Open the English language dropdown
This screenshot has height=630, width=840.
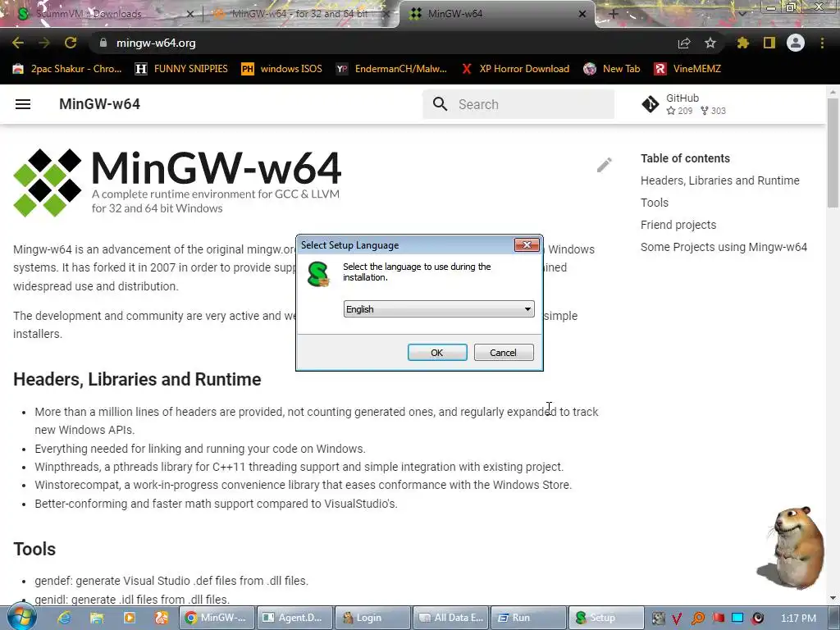(x=439, y=309)
